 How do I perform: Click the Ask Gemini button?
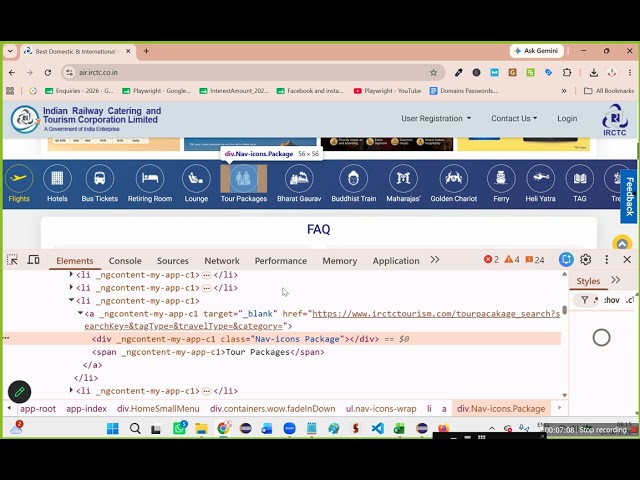(536, 51)
